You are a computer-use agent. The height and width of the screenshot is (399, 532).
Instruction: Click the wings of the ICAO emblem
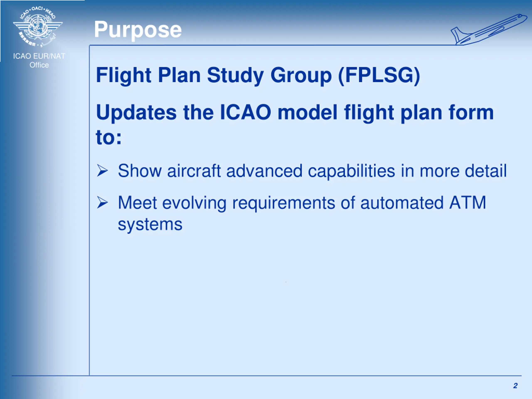(38, 26)
